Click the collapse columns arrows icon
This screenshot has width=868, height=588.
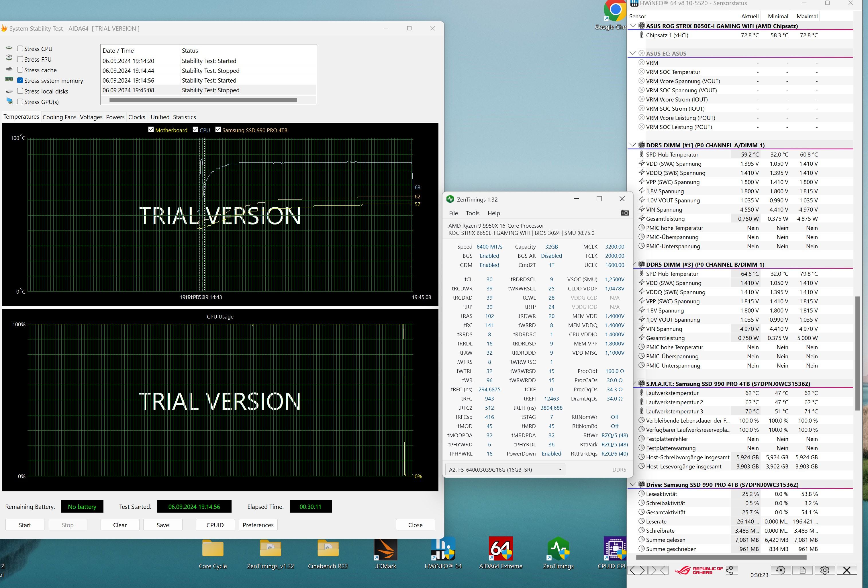tap(659, 570)
